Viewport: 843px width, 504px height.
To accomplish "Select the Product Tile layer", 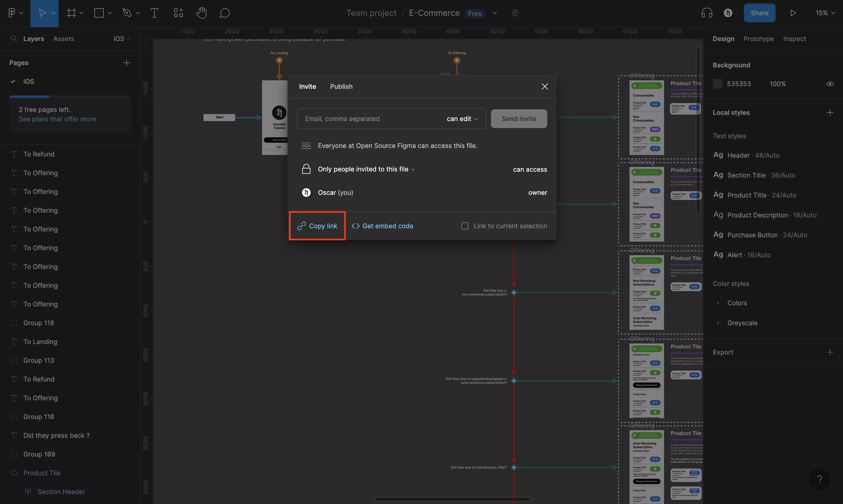I will pos(43,472).
